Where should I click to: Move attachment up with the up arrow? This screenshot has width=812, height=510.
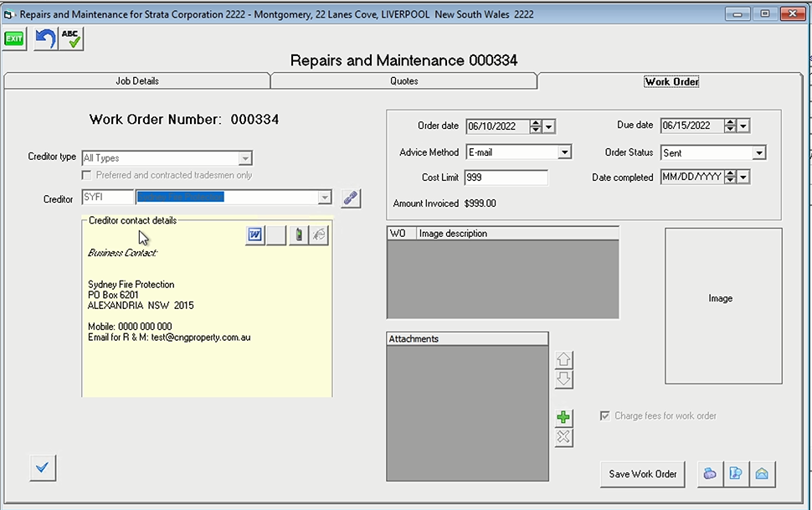pyautogui.click(x=563, y=359)
